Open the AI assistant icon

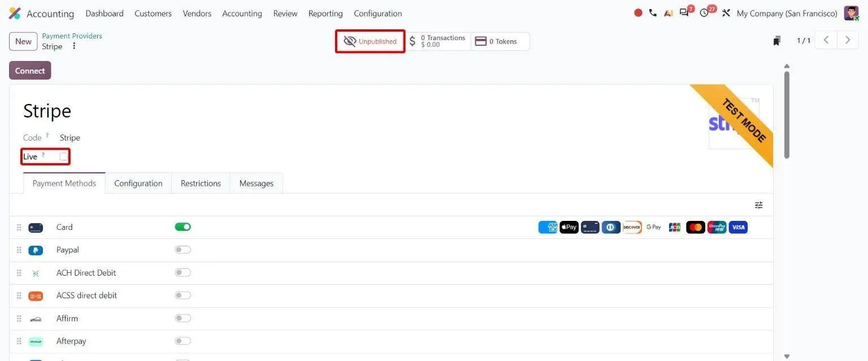click(x=668, y=13)
